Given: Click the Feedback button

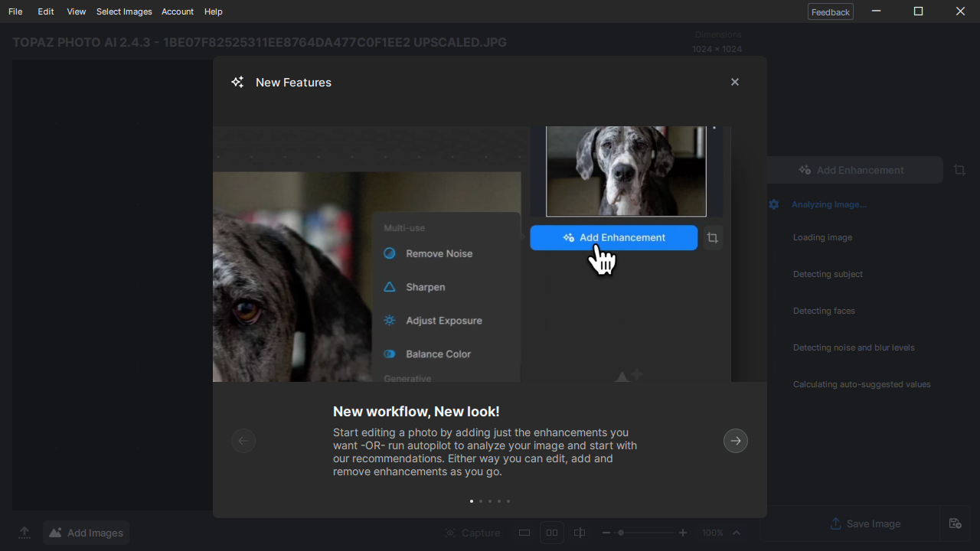Looking at the screenshot, I should (x=831, y=11).
